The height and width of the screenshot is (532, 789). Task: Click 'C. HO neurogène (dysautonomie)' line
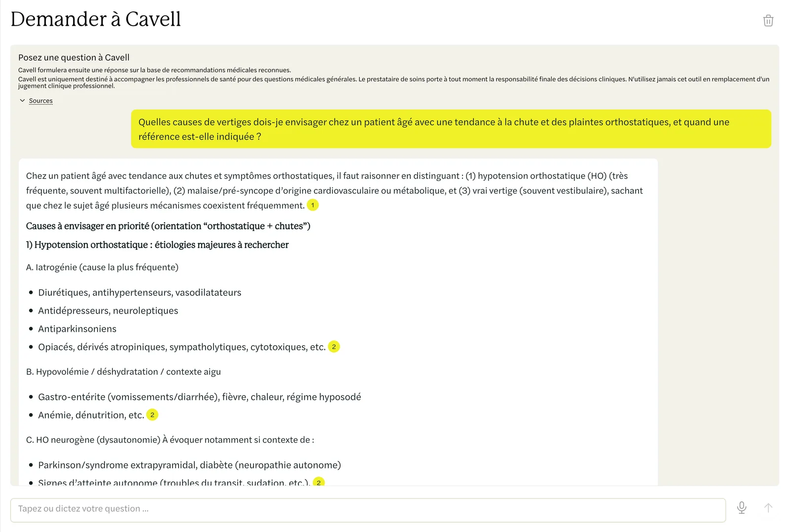pyautogui.click(x=170, y=440)
